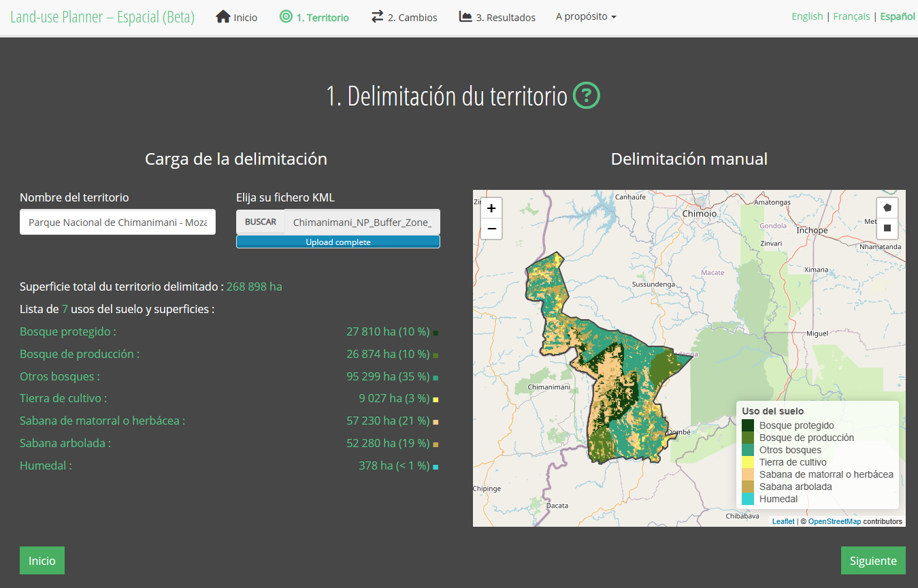This screenshot has height=588, width=918.
Task: Edit the Nombre del territorio text field
Action: pyautogui.click(x=118, y=223)
